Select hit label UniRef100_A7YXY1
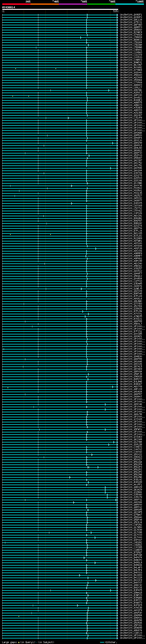This screenshot has height=644, width=146. click(131, 314)
